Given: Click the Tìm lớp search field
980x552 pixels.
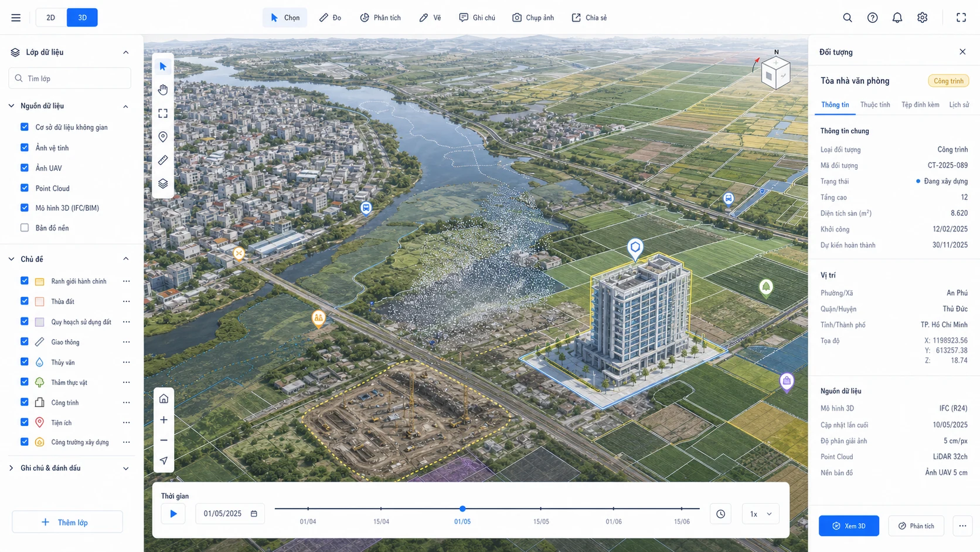Looking at the screenshot, I should pos(70,78).
